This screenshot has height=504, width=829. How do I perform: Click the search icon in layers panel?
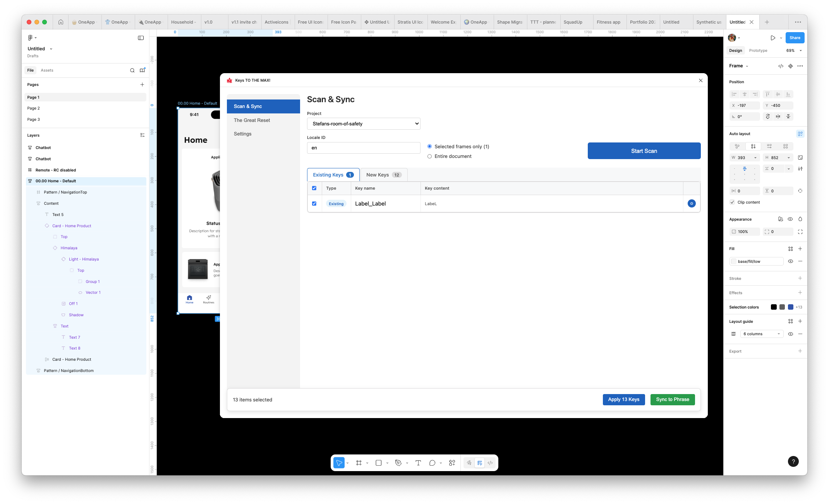pyautogui.click(x=132, y=70)
